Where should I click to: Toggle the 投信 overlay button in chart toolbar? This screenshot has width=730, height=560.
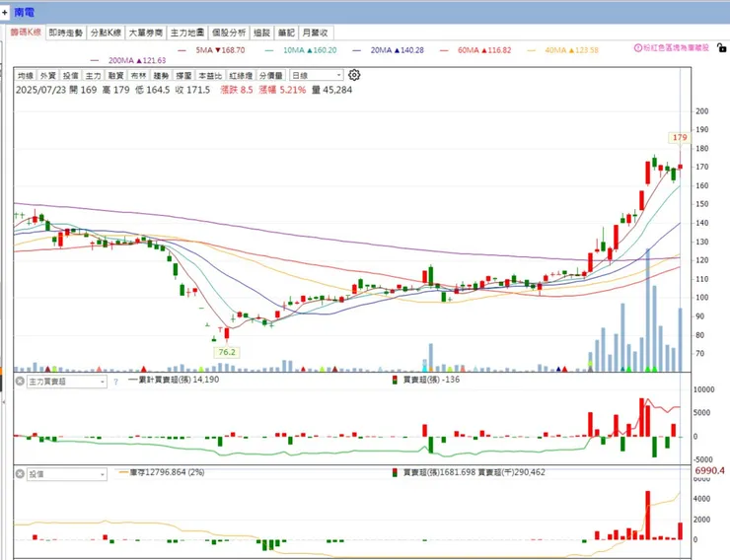(70, 75)
